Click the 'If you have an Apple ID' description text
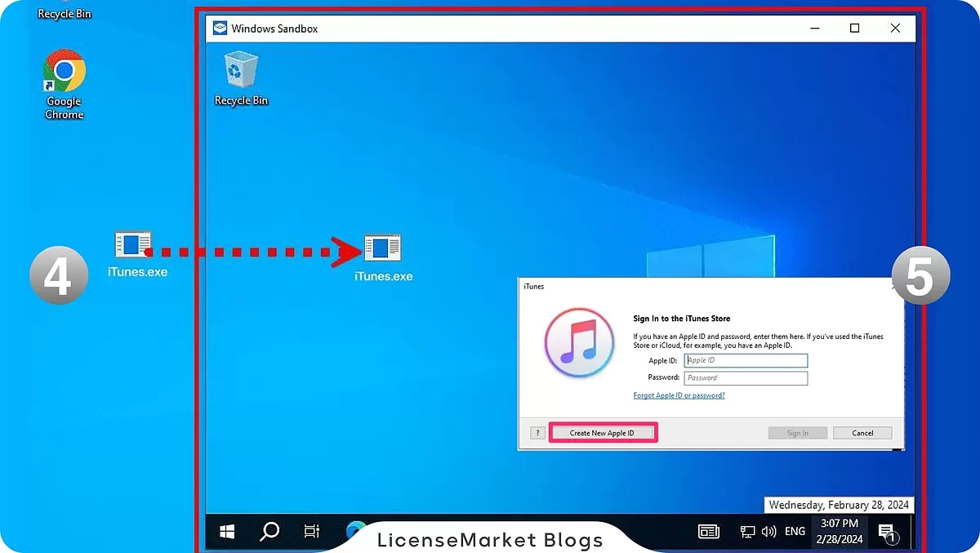 point(758,341)
